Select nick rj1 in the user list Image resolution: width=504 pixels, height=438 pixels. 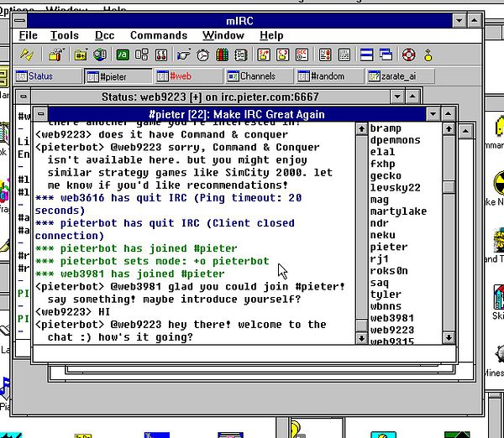pyautogui.click(x=380, y=259)
